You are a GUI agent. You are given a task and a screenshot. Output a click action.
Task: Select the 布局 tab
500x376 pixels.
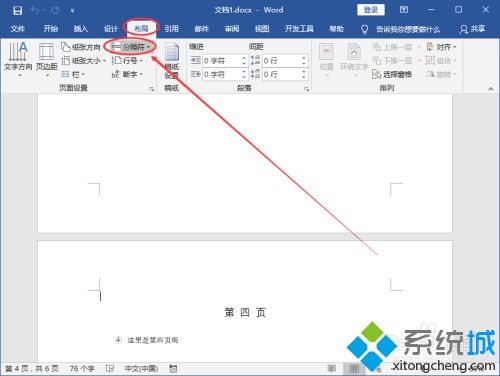(141, 29)
